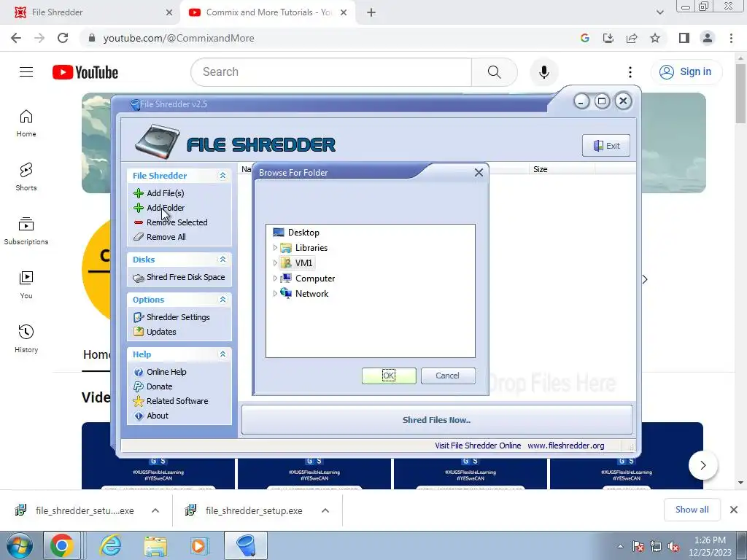
Task: Click the Chrome address bar URL
Action: click(x=179, y=38)
